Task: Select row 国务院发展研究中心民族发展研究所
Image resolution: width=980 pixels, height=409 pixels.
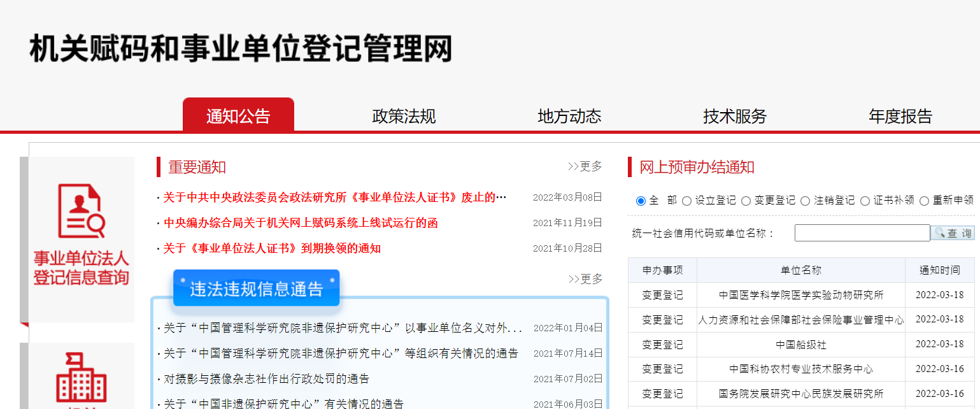Action: point(801,394)
